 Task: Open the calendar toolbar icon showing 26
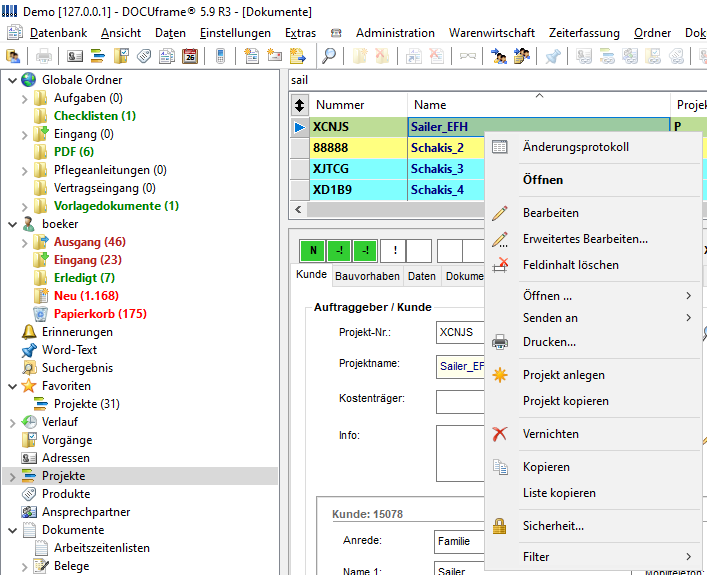pyautogui.click(x=190, y=56)
